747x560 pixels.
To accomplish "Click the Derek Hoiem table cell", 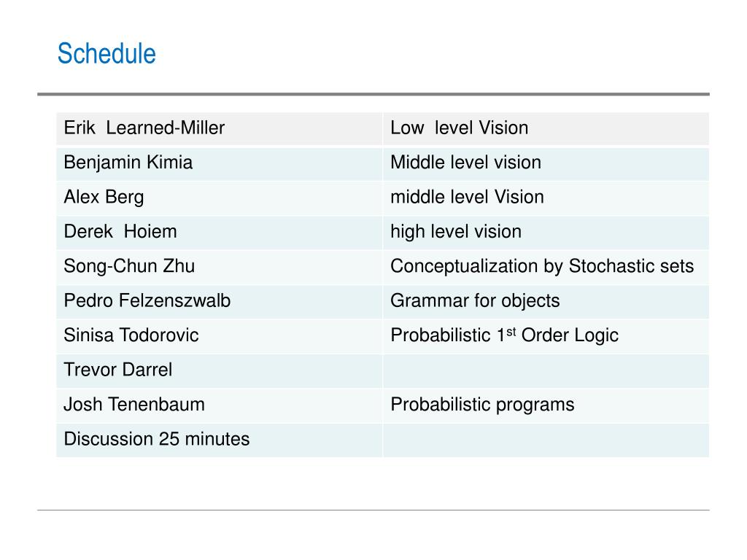I will [219, 233].
